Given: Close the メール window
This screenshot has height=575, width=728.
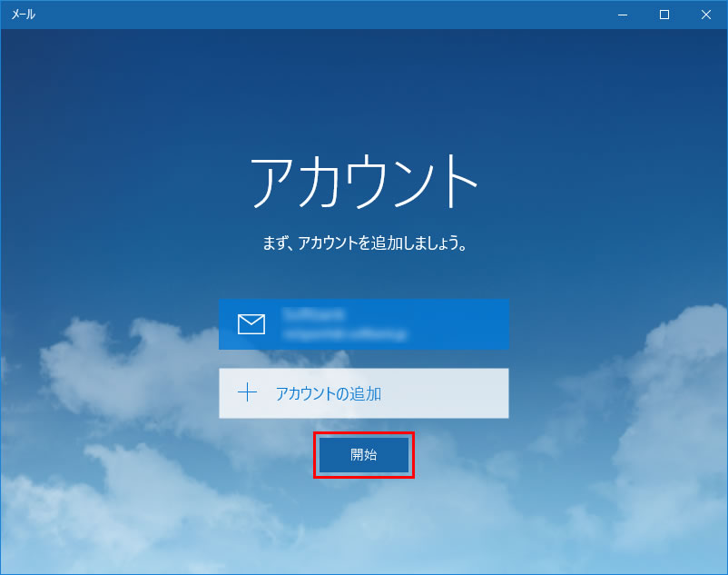Looking at the screenshot, I should (x=706, y=15).
